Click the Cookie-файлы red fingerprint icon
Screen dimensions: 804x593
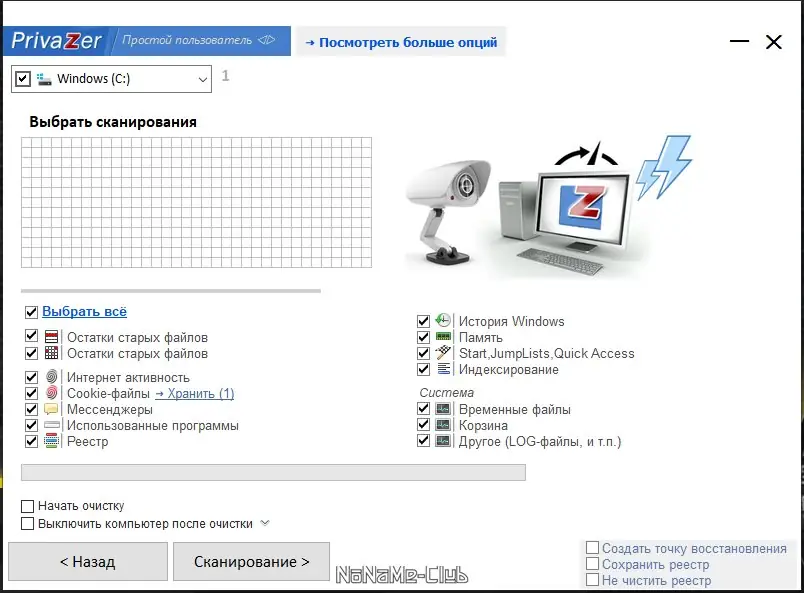51,392
